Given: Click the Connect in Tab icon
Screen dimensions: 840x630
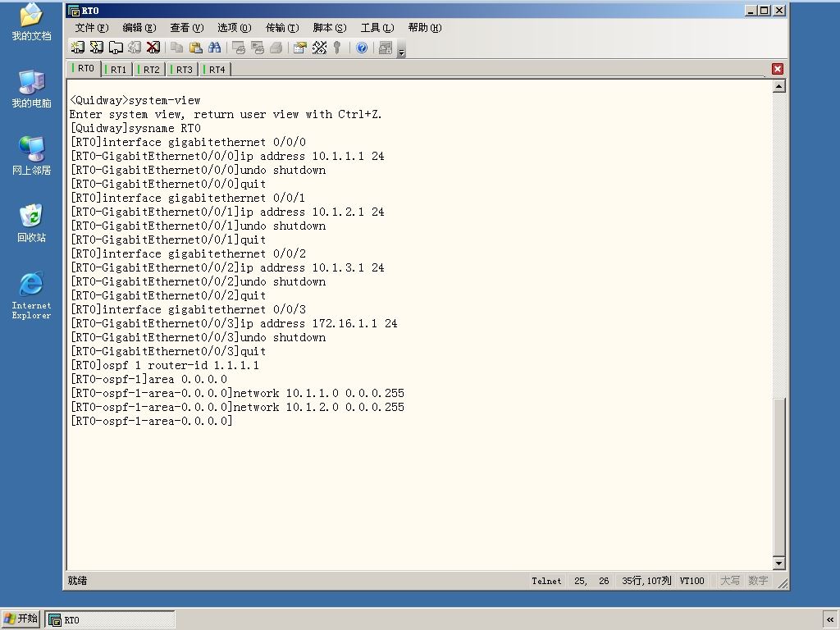Looking at the screenshot, I should [116, 48].
